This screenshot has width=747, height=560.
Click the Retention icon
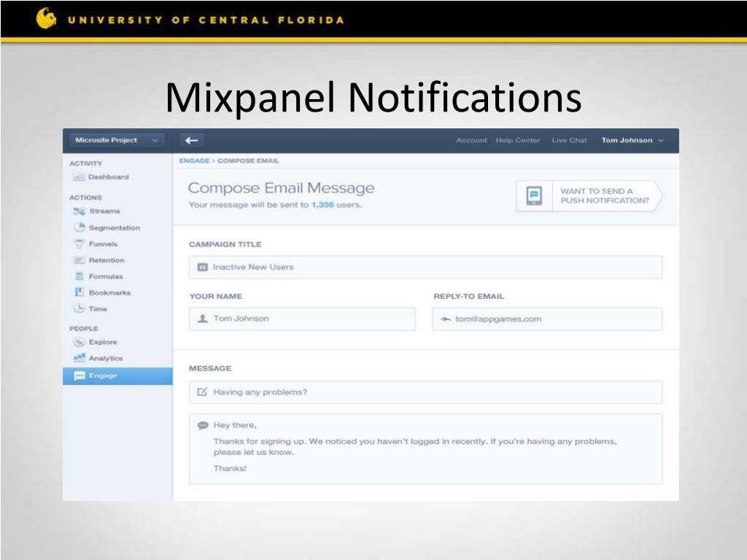[79, 260]
